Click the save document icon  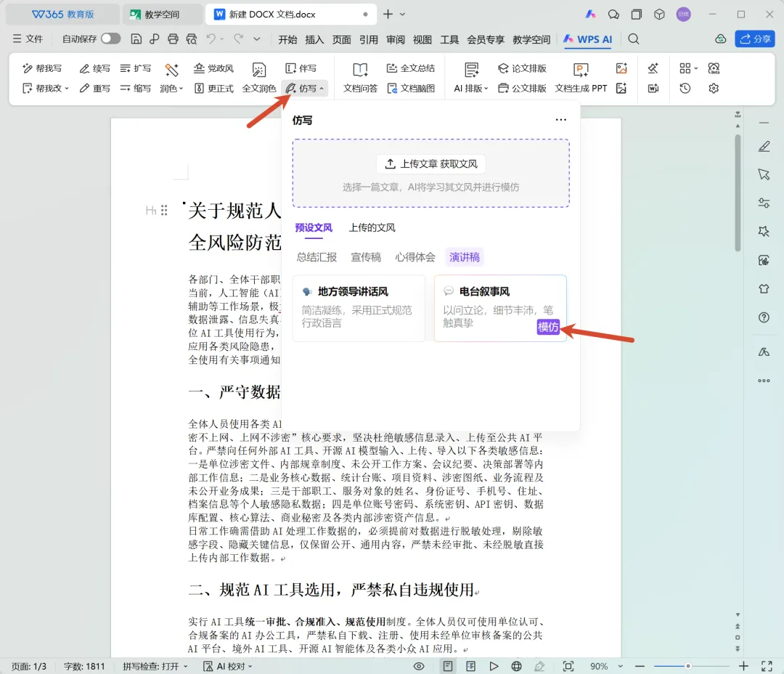click(136, 39)
